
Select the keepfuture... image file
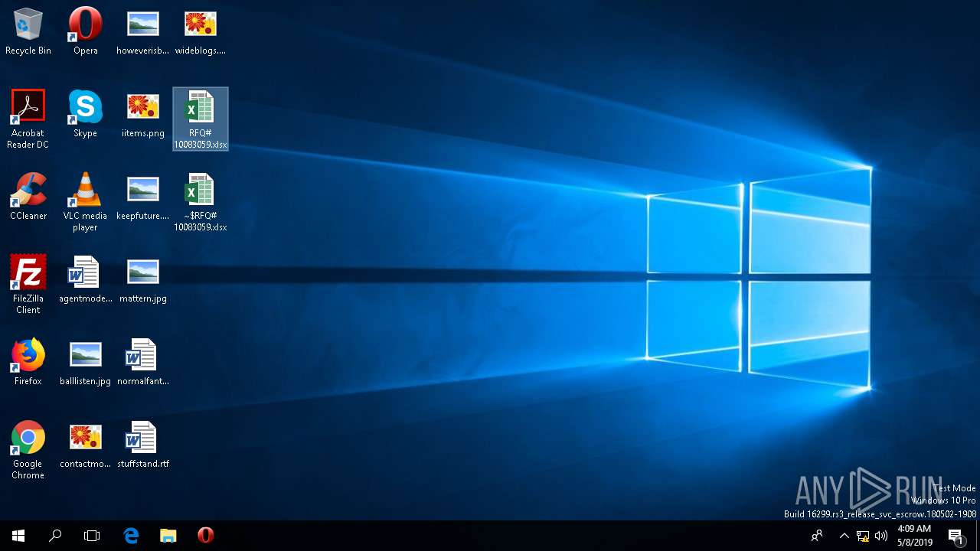point(143,197)
